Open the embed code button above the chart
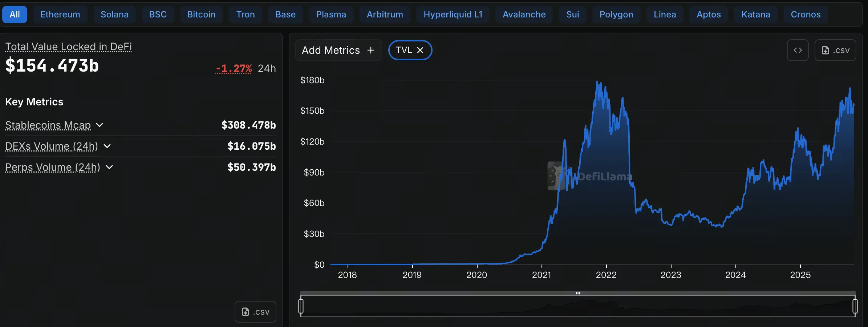868x327 pixels. click(798, 50)
